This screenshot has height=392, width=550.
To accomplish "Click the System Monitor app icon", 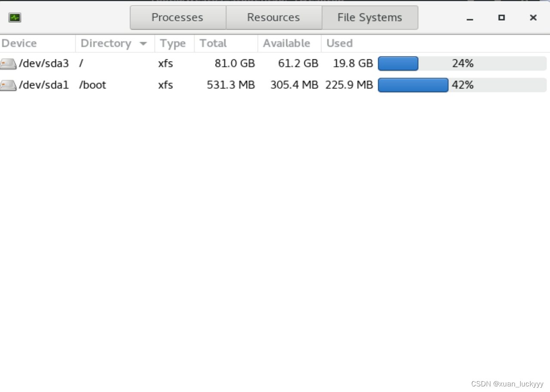I will (15, 18).
